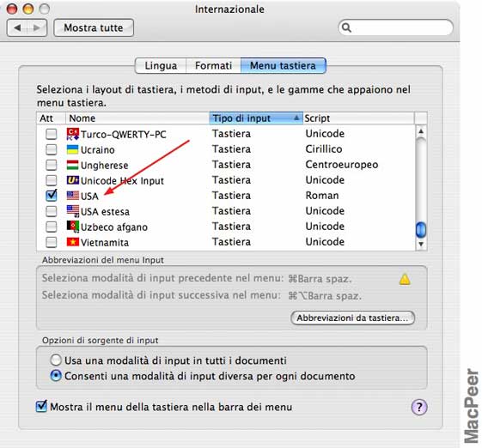Toggle Mostra il menu della tastiera checkbox
Viewport: 482px width, 448px height.
coord(41,407)
